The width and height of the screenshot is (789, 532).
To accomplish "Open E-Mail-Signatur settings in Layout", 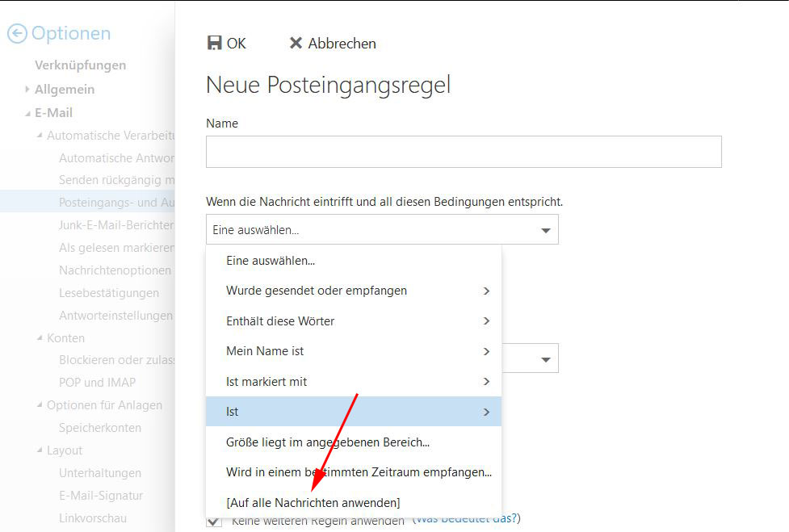I will (101, 496).
